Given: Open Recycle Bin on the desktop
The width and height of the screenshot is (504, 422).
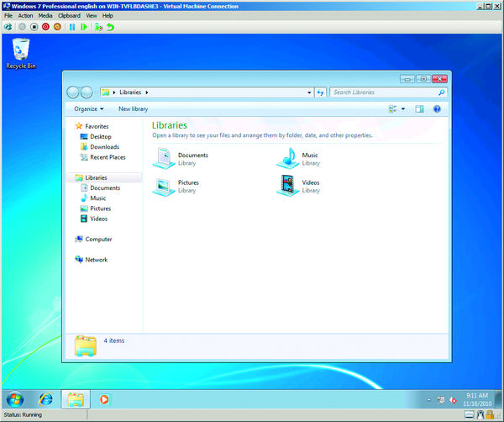Looking at the screenshot, I should (x=20, y=52).
